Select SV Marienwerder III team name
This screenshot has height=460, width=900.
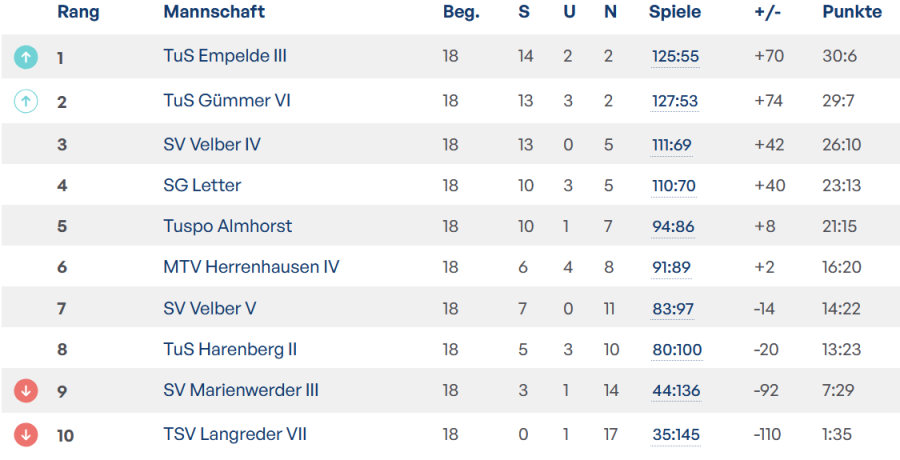(241, 391)
